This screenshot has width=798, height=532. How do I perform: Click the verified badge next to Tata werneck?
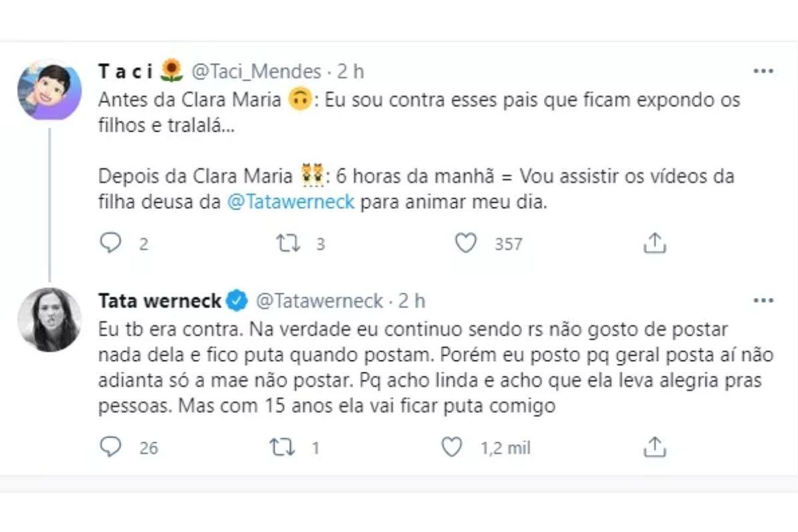point(236,301)
